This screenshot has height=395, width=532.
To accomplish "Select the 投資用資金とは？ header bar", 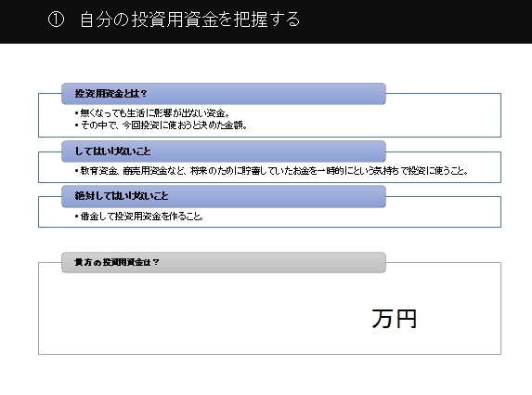I will coord(224,94).
